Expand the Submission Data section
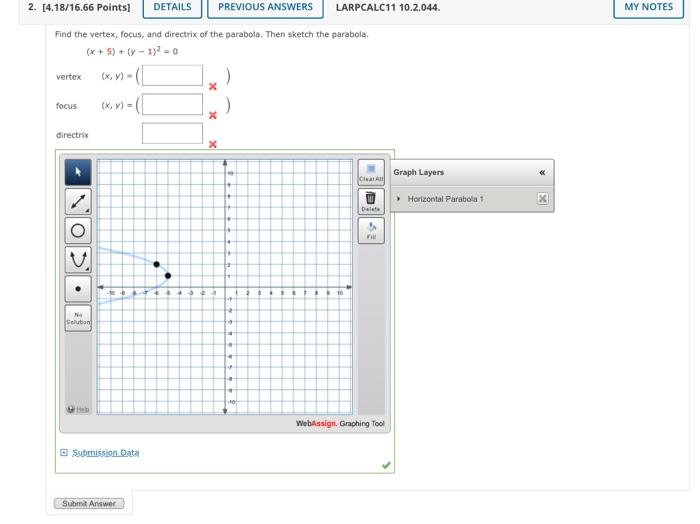The width and height of the screenshot is (700, 524). coord(64,453)
